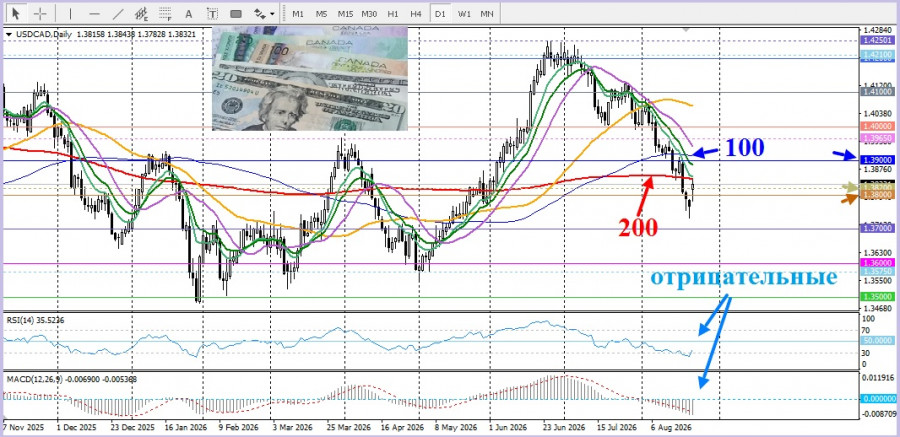Click the MACD scale value -0.008709
This screenshot has width=900, height=437.
click(878, 413)
